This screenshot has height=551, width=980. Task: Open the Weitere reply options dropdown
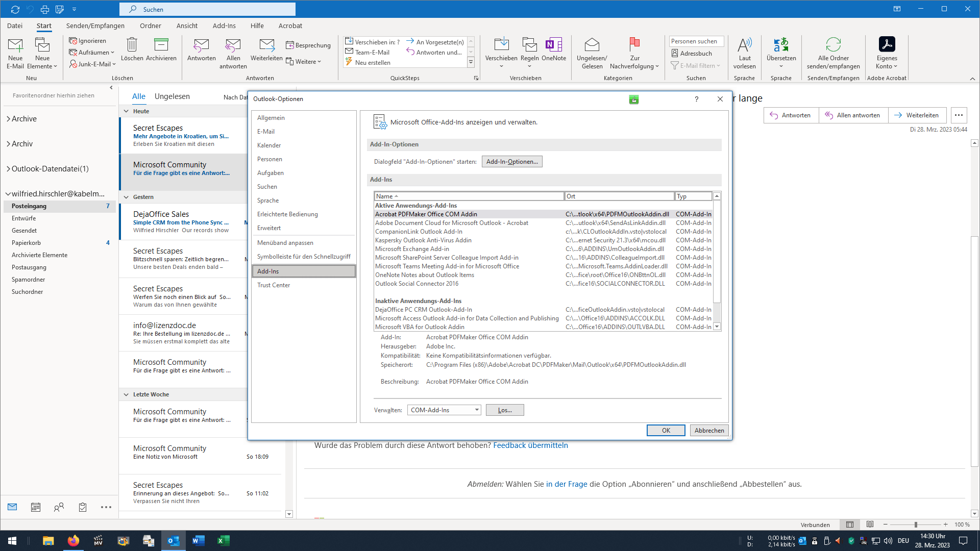tap(304, 62)
